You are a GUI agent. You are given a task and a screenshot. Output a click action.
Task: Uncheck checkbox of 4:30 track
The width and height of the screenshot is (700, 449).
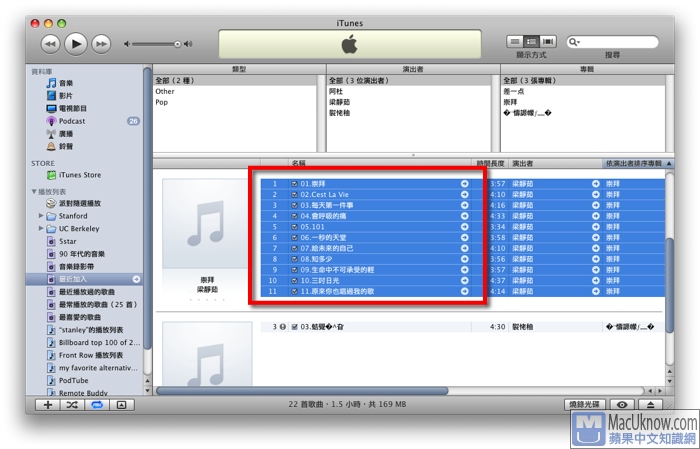pos(295,327)
